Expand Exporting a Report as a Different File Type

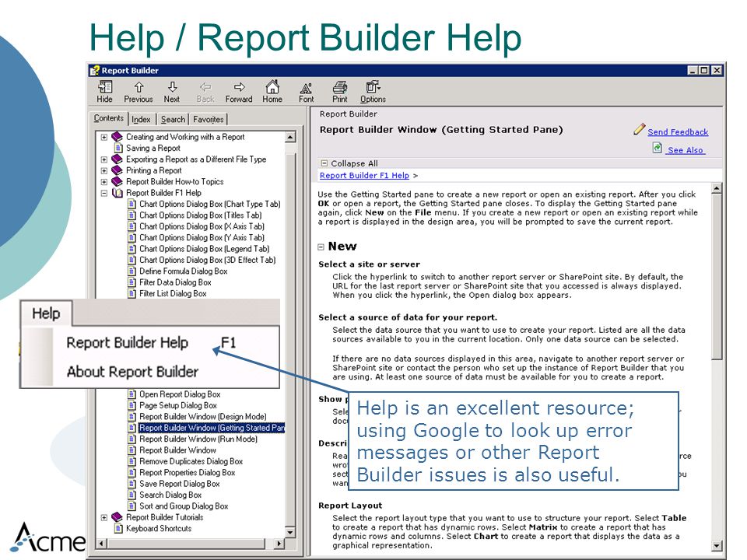point(103,159)
